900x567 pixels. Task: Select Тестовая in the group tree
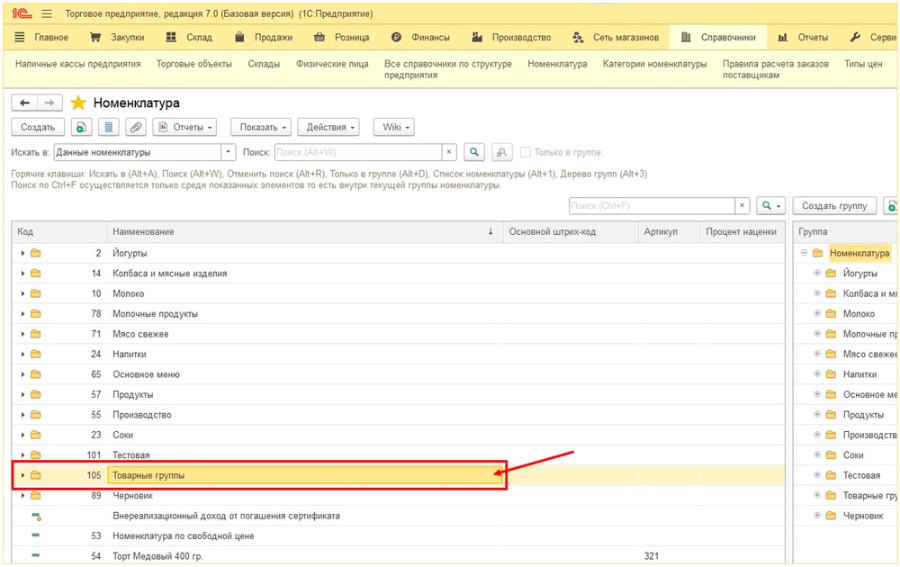pyautogui.click(x=861, y=475)
